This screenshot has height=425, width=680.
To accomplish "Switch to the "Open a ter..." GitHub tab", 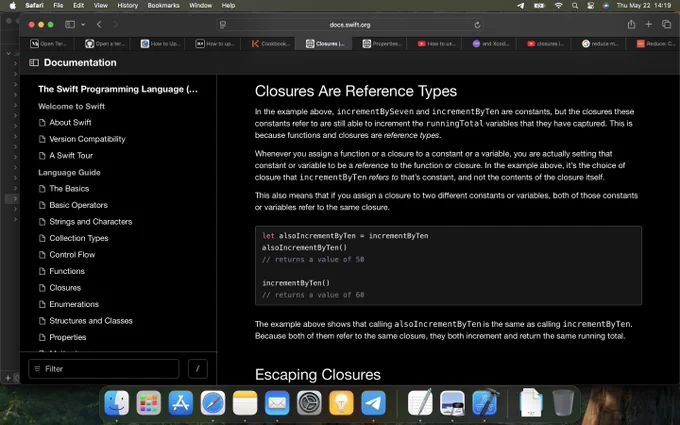I will tap(105, 44).
